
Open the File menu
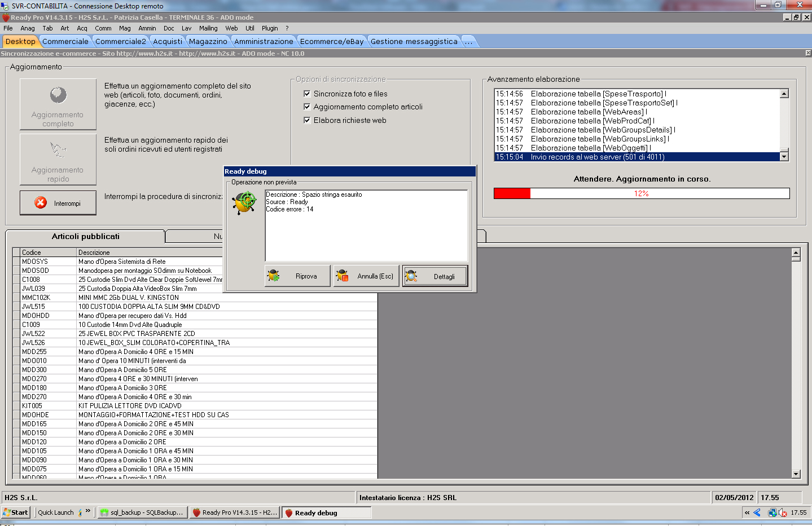(x=8, y=28)
